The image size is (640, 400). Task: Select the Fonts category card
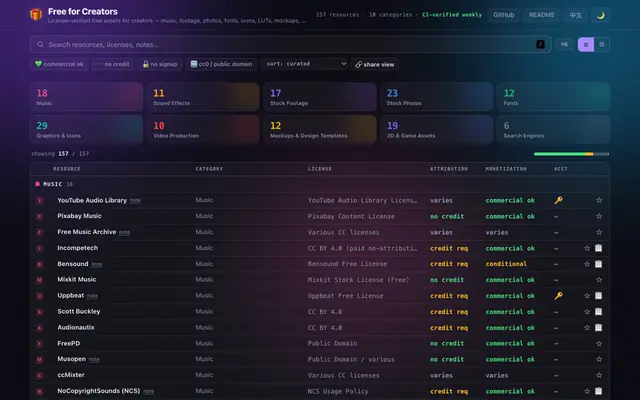[x=553, y=97]
